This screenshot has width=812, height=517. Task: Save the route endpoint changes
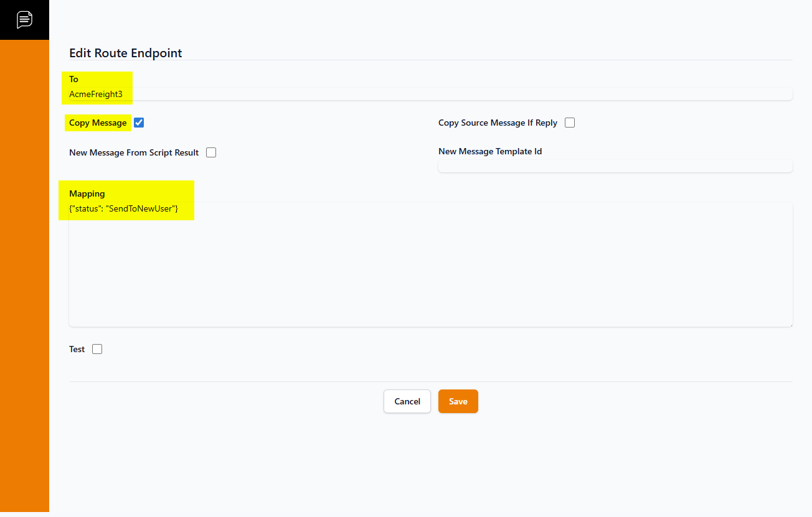pos(458,401)
